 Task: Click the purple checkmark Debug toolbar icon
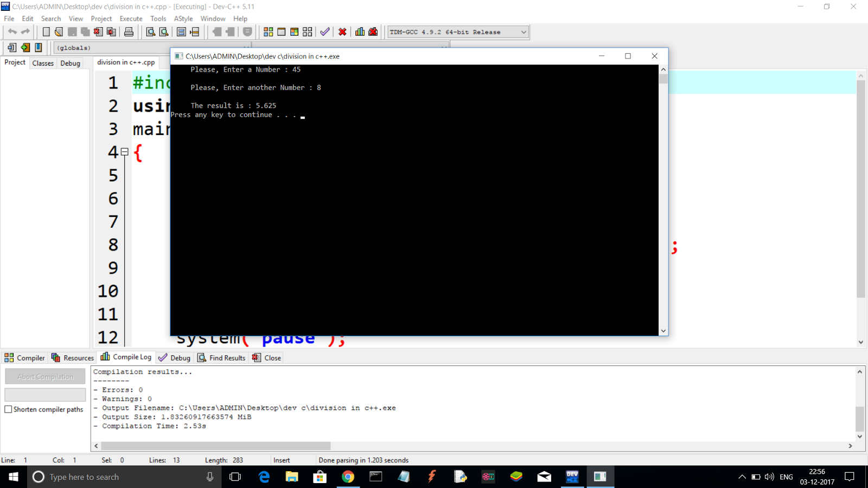[x=324, y=32]
